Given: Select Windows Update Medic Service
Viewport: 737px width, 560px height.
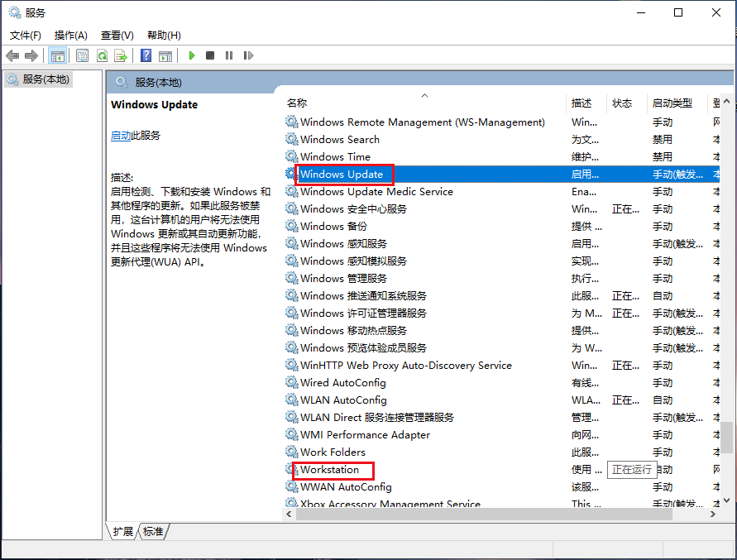Looking at the screenshot, I should click(501, 192).
